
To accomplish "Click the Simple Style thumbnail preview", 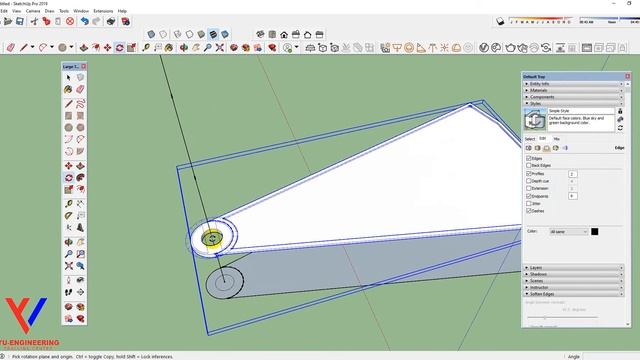I will click(535, 120).
